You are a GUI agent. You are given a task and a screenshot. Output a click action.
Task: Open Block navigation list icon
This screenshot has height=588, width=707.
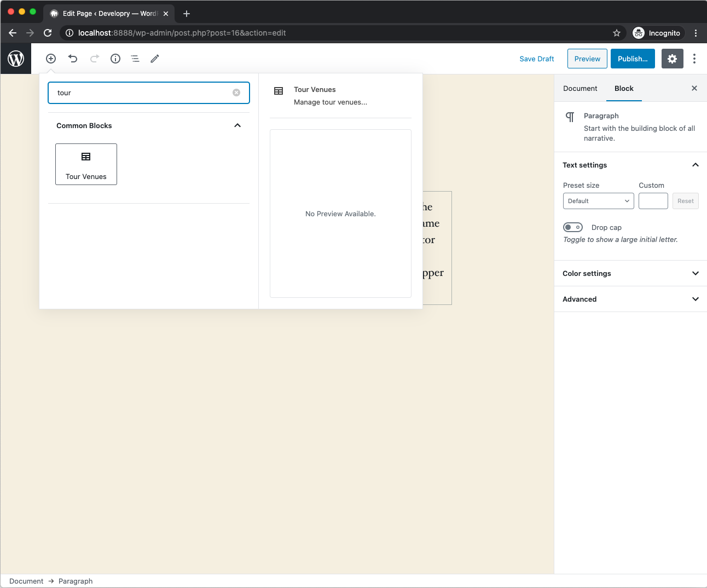pyautogui.click(x=135, y=59)
